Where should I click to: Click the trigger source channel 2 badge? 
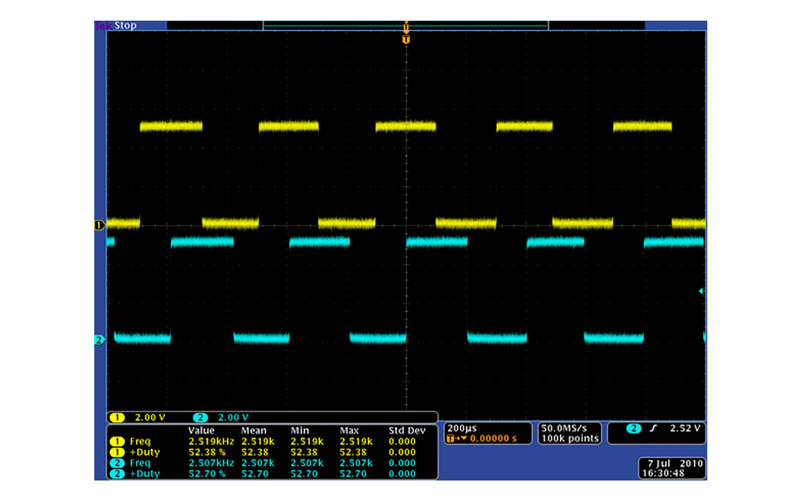pyautogui.click(x=633, y=429)
